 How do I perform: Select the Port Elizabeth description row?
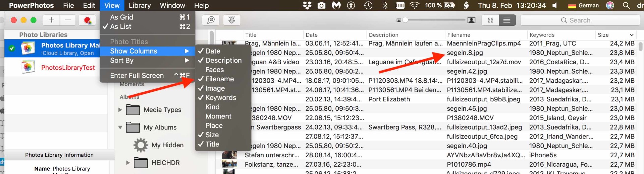click(x=389, y=99)
